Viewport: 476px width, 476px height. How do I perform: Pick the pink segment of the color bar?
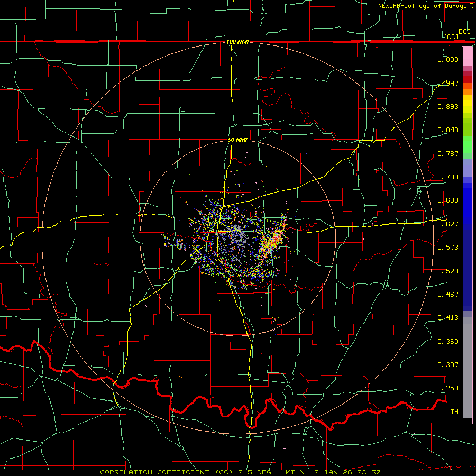coord(467,56)
